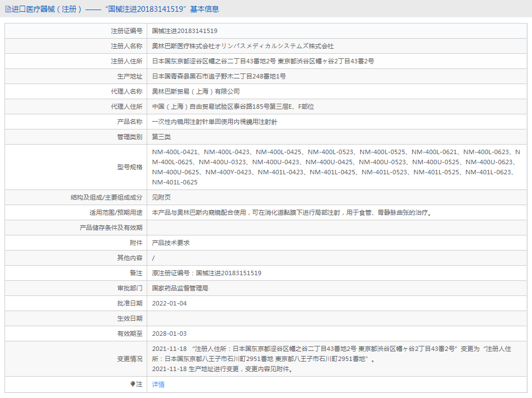The image size is (532, 398).
Task: Click the 适用范围/预期用途 label
Action: click(x=116, y=212)
